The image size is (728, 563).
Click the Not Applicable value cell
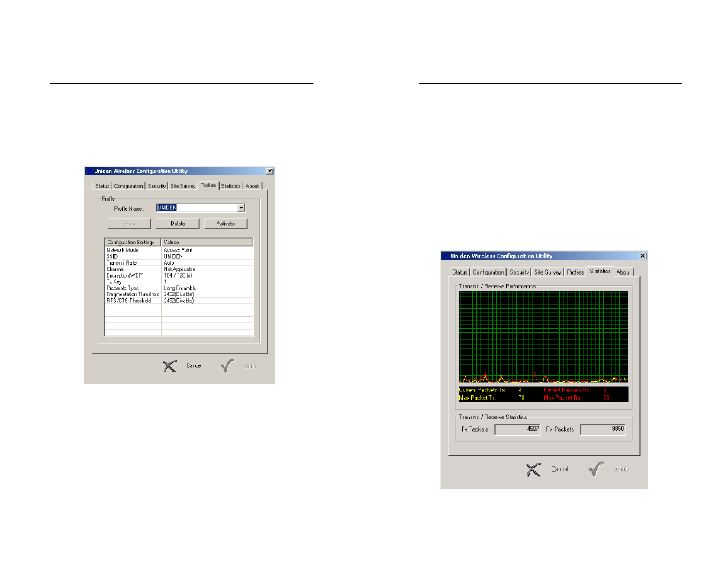pyautogui.click(x=207, y=269)
